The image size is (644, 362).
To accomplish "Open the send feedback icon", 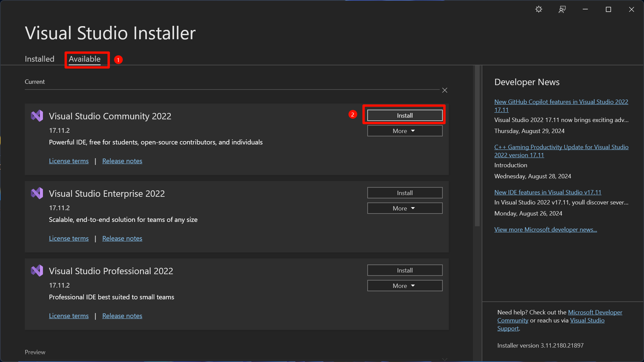I will coord(562,9).
